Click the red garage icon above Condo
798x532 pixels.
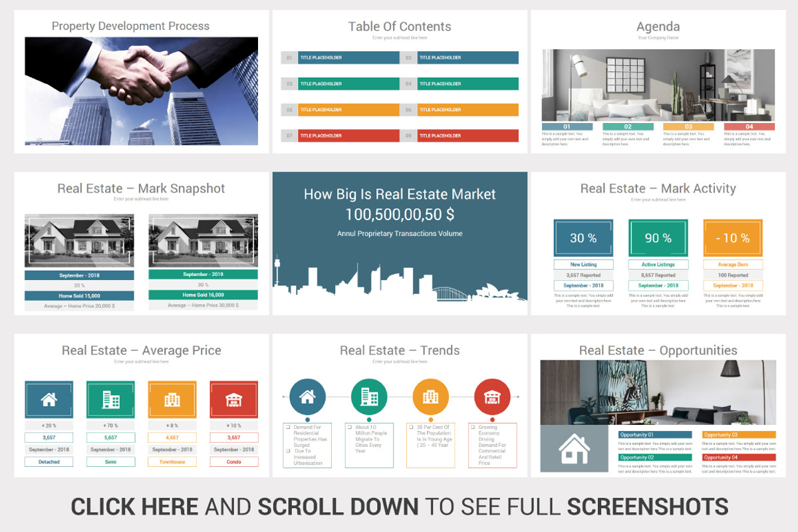coord(233,400)
